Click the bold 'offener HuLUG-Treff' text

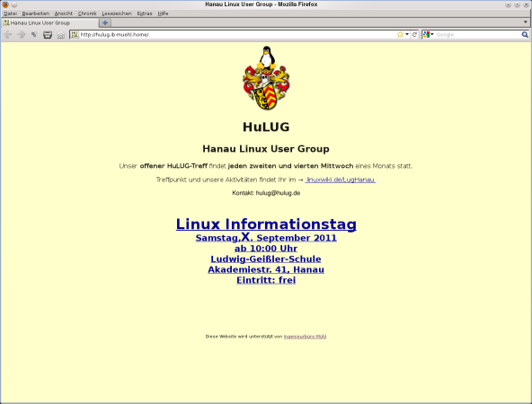(x=173, y=166)
